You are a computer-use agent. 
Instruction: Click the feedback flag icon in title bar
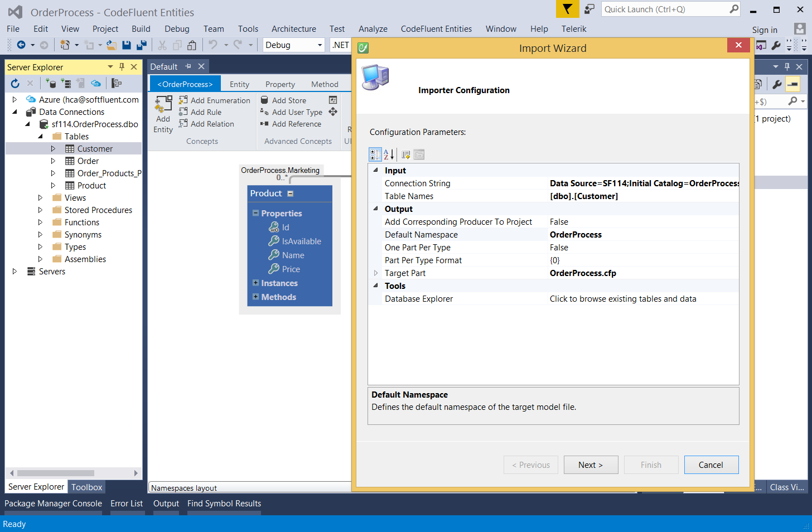(567, 9)
